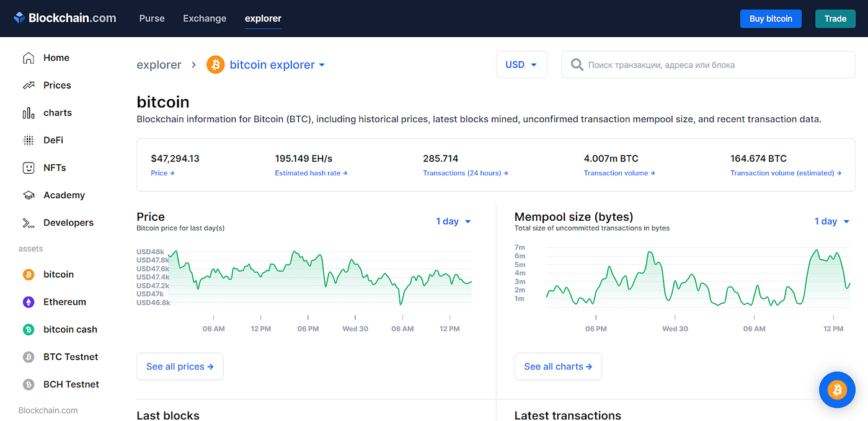Screen dimensions: 868x421
Task: Click the Last blocks heading
Action: click(168, 415)
